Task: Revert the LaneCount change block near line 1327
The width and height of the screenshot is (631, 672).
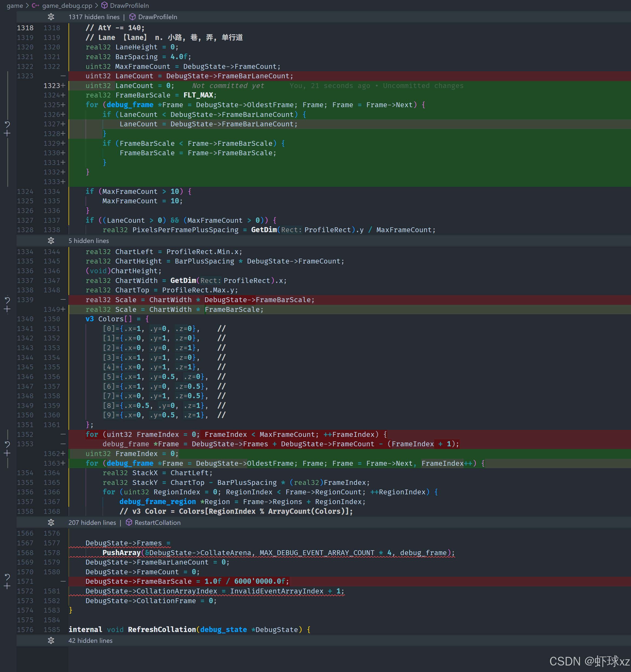Action: point(7,124)
